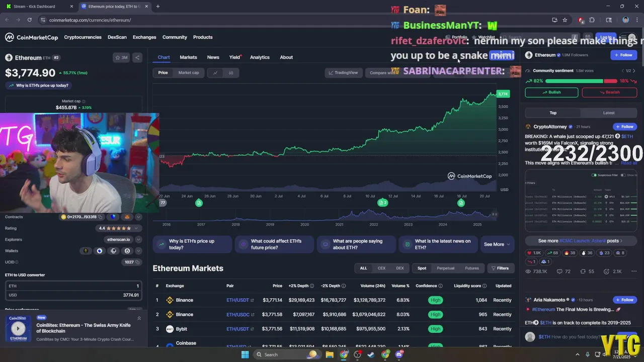The height and width of the screenshot is (362, 644).
Task: Open the fourth wallet icon in Wallets row
Action: [x=127, y=251]
